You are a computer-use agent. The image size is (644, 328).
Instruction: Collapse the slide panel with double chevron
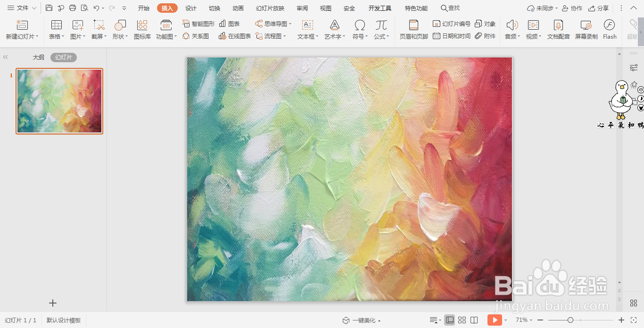click(x=6, y=57)
